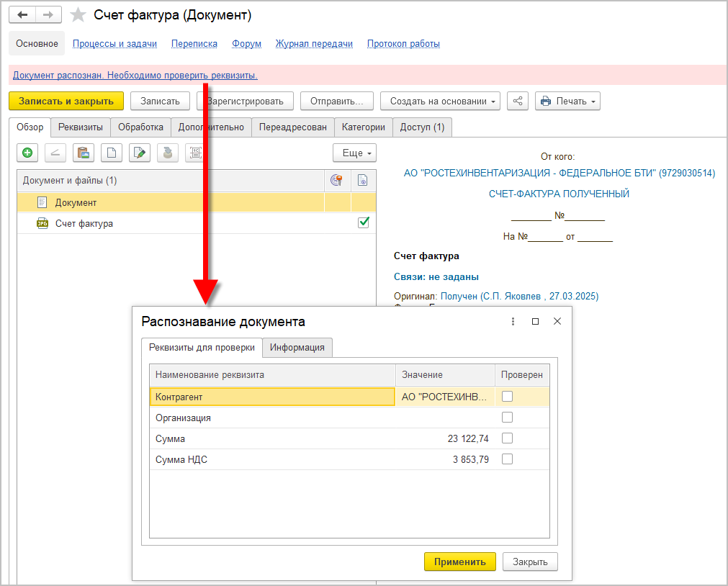
Task: Click the blank document icon in toolbar
Action: [112, 153]
